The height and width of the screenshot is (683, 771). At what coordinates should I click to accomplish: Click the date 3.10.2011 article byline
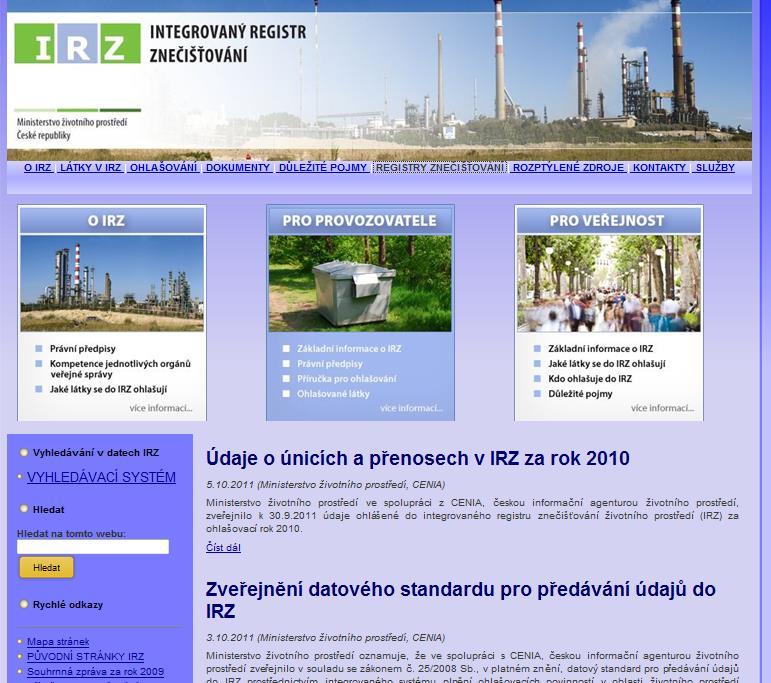pyautogui.click(x=326, y=637)
